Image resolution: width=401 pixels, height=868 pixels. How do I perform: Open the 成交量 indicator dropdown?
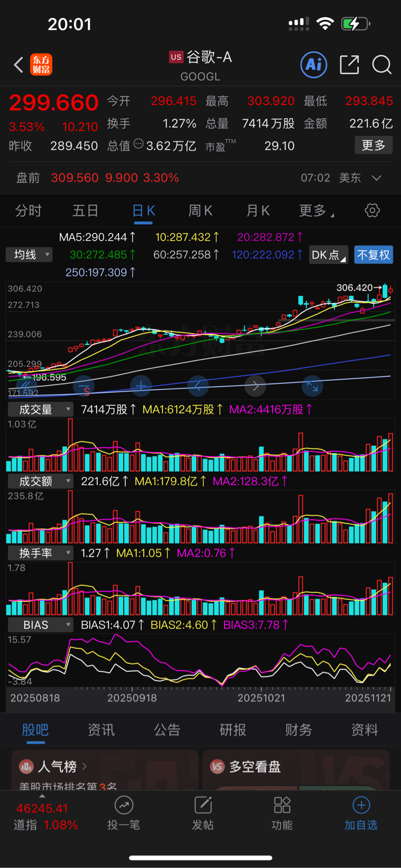(x=40, y=409)
